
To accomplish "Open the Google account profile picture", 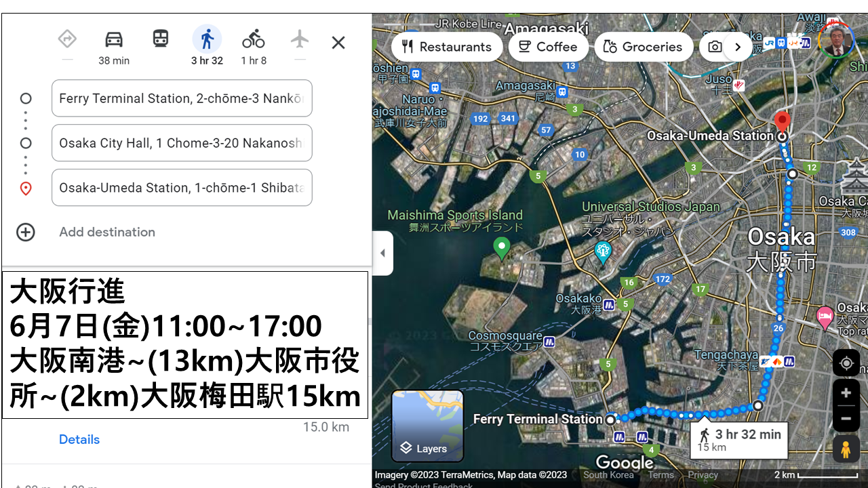I will [x=836, y=40].
